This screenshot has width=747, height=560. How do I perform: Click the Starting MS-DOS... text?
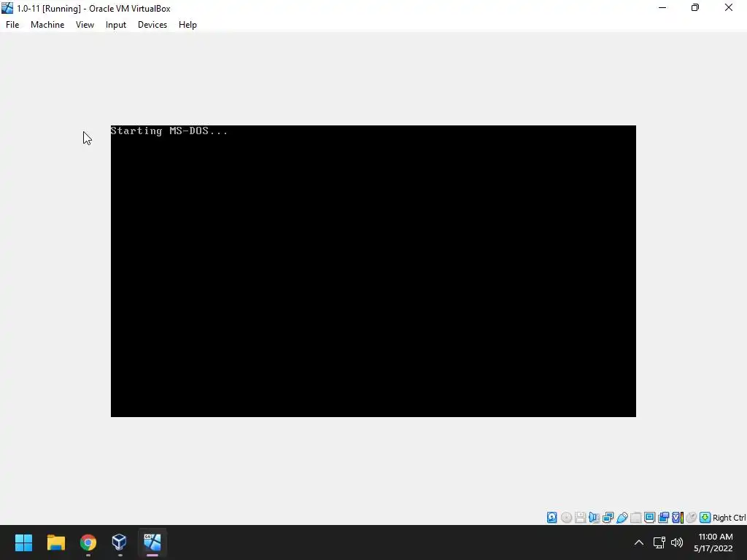[x=169, y=131]
